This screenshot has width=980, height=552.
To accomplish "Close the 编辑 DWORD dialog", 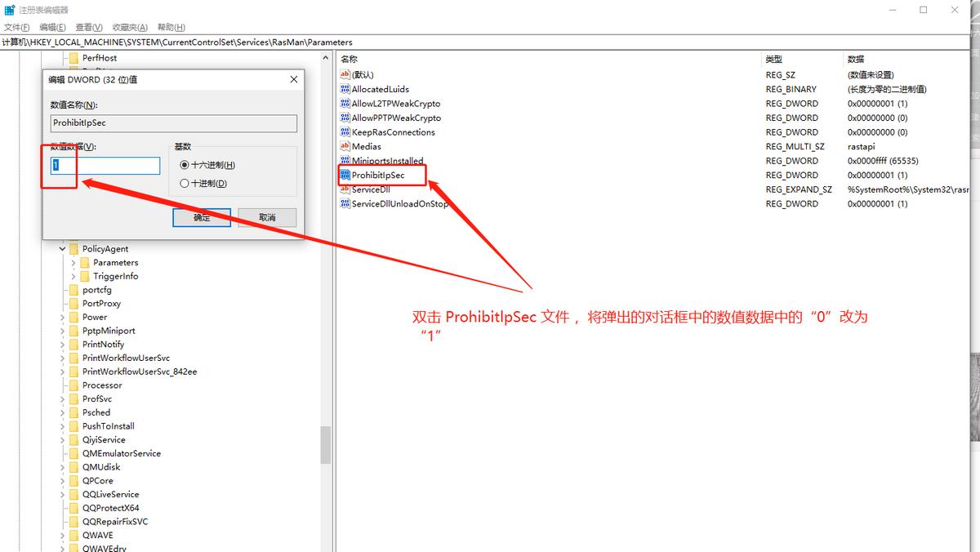I will [x=294, y=79].
